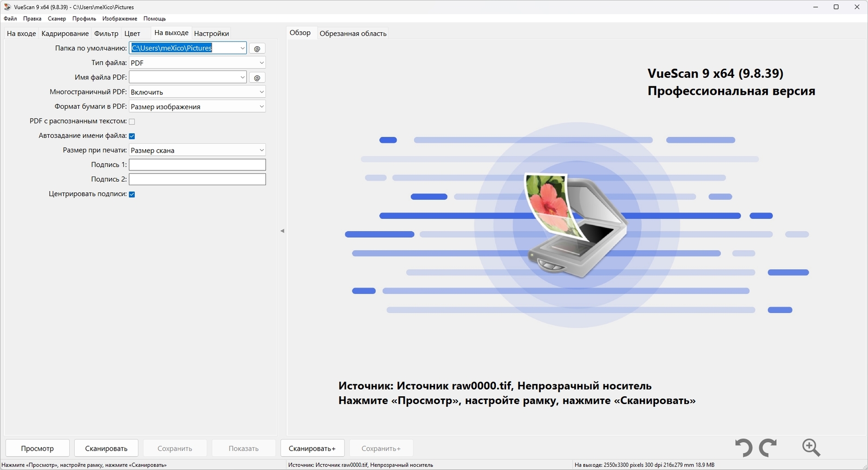Click the 'Сохранить+' button
The image size is (868, 470).
tap(381, 448)
